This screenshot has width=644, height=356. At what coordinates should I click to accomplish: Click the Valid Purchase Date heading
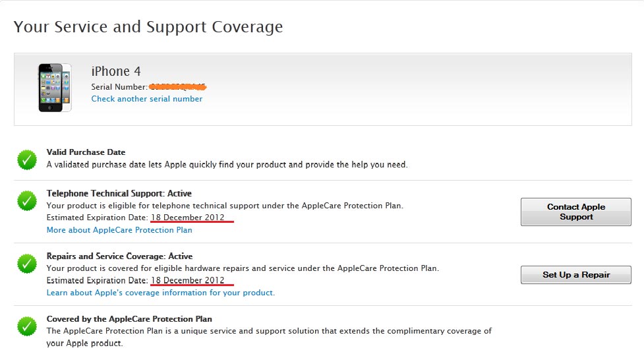86,152
